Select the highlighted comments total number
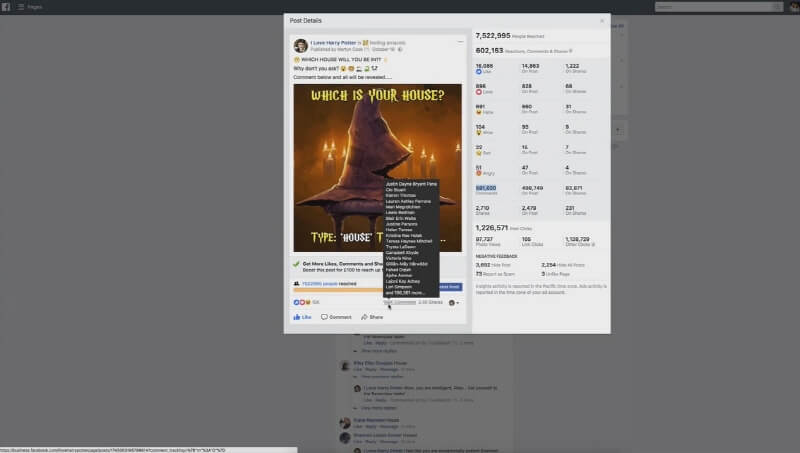 (x=486, y=188)
